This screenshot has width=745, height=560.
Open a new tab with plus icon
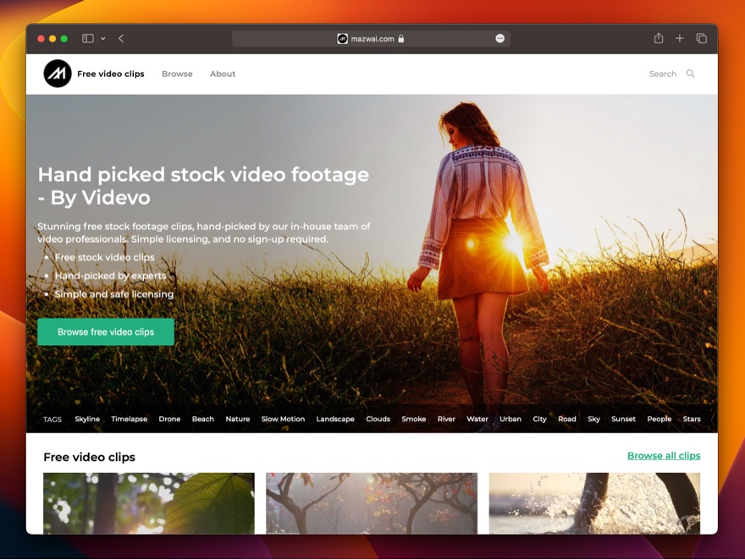click(680, 39)
